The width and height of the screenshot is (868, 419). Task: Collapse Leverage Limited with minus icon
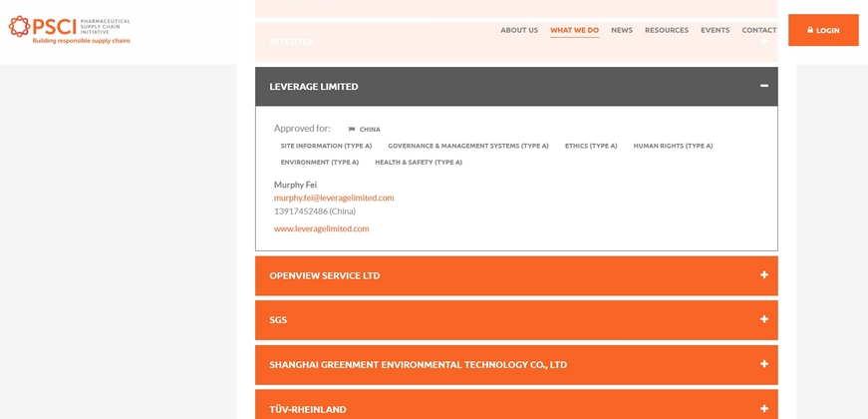click(764, 86)
